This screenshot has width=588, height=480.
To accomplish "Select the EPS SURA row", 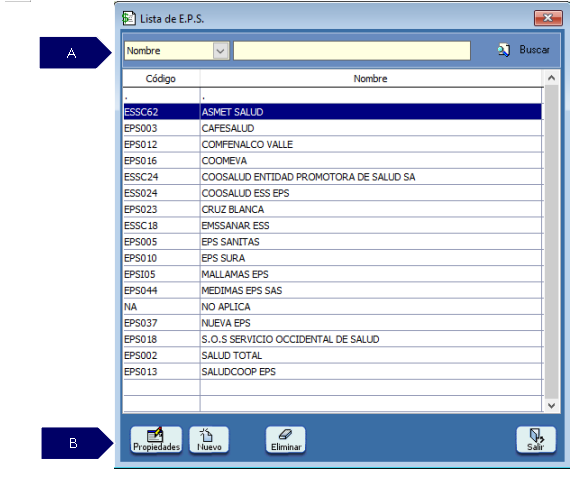I will (333, 258).
